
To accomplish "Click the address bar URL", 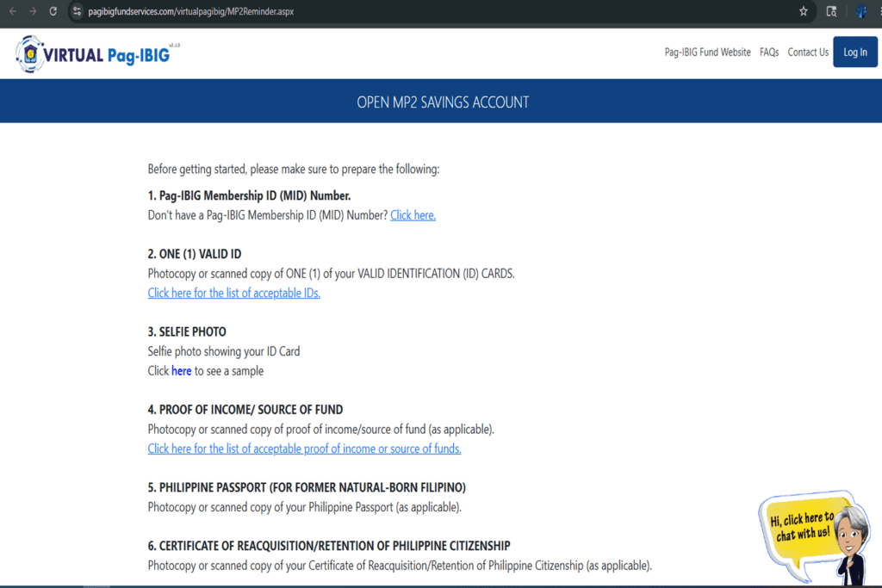I will (190, 11).
